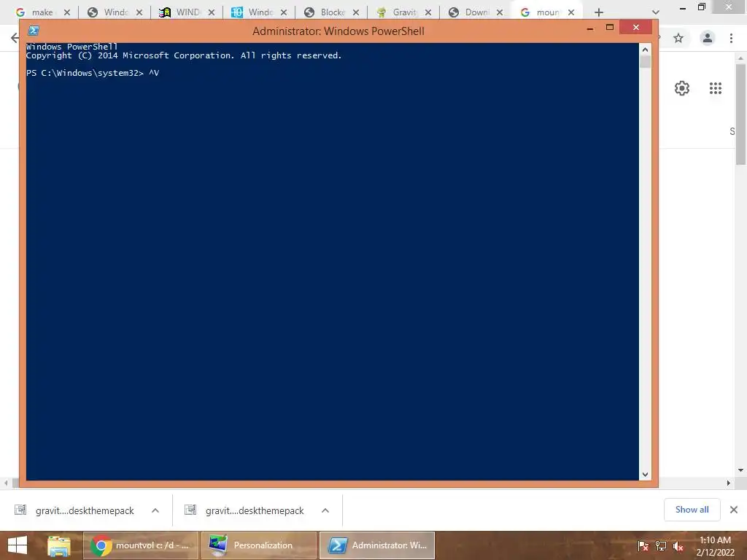Close the 'make' Chrome tab

[x=66, y=12]
